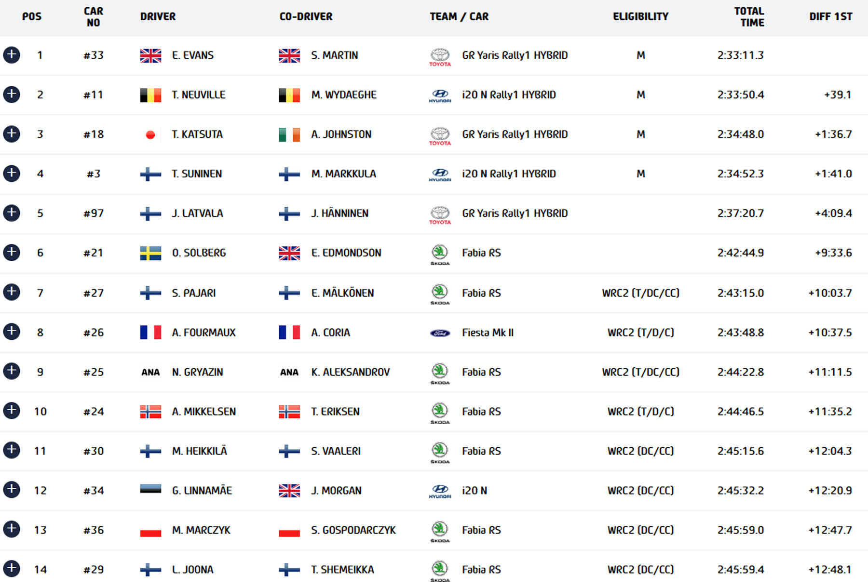
Task: Click the Swedish flag next to O. Solberg
Action: point(150,253)
